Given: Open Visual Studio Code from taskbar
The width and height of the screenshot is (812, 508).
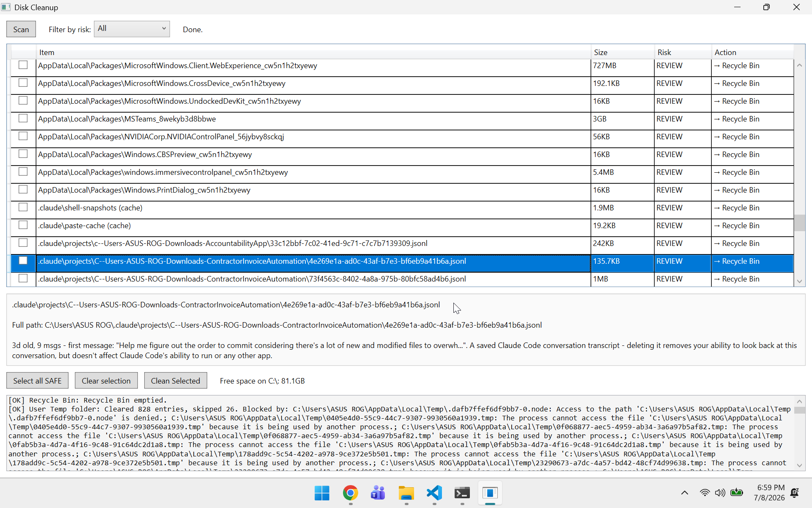Looking at the screenshot, I should [x=434, y=493].
